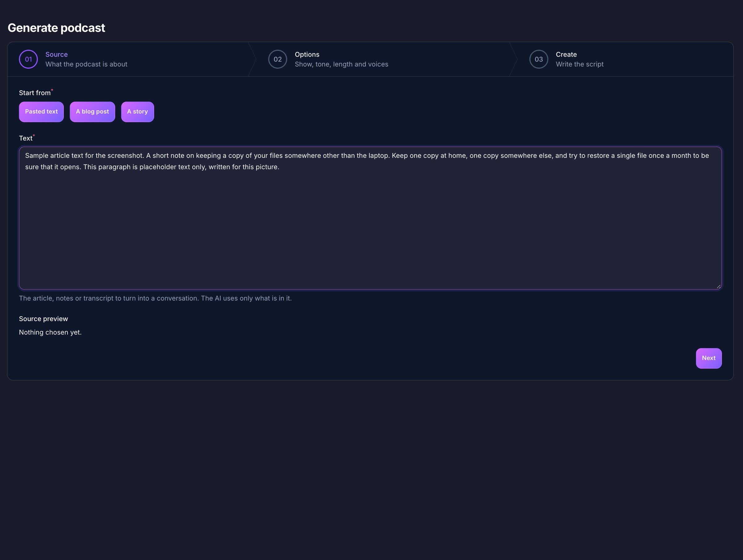Image resolution: width=743 pixels, height=560 pixels.
Task: Go to the next step with Next
Action: [709, 358]
